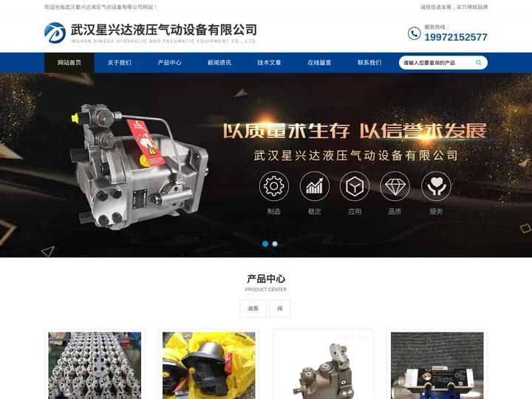Click the cube 应用 icon

(355, 186)
